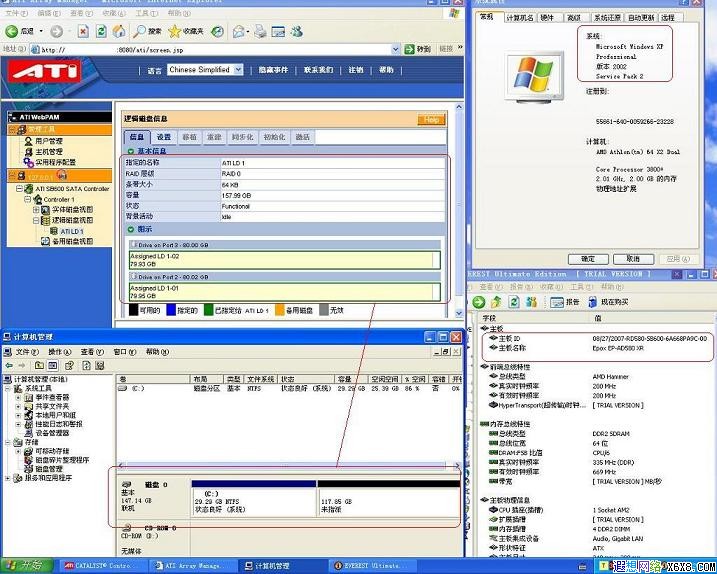This screenshot has height=574, width=717.
Task: Go to the Home page icon in IE
Action: (x=119, y=31)
